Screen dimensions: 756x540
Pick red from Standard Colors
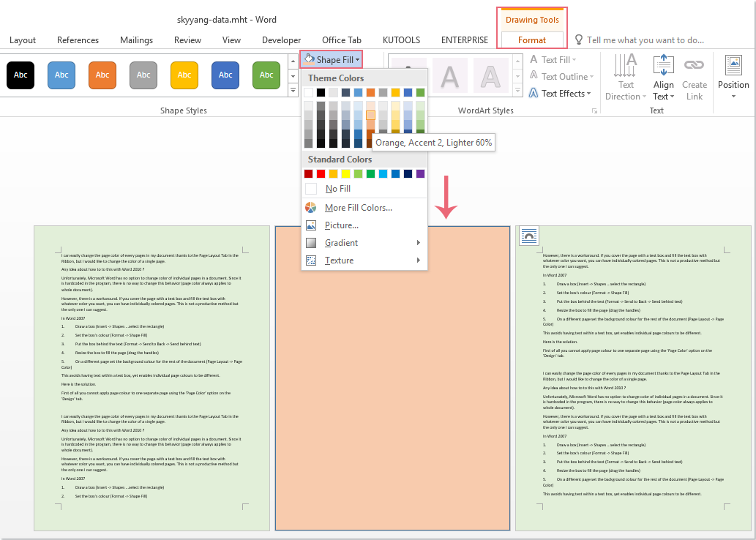point(321,173)
